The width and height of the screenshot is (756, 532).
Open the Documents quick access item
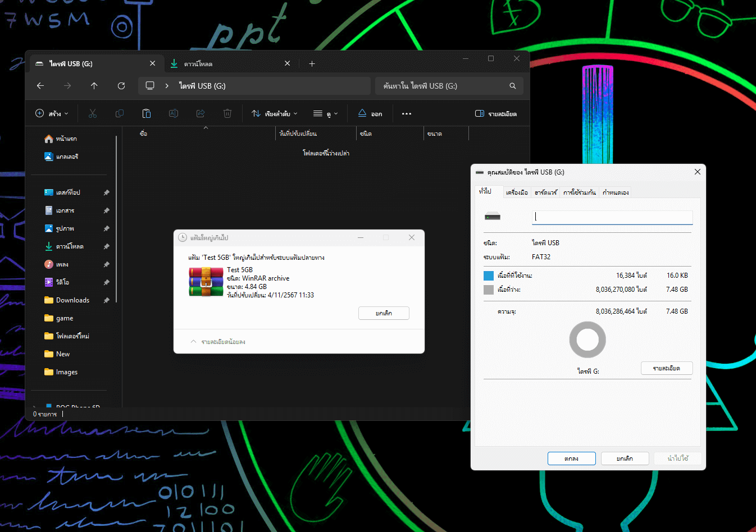(60, 210)
